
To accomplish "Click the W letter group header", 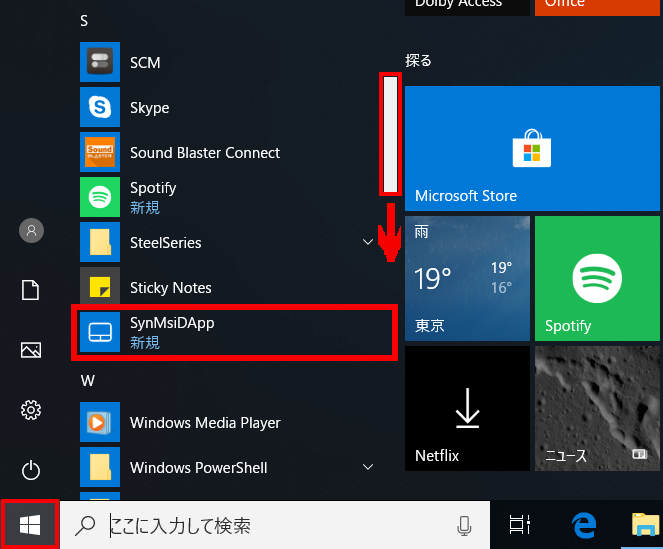I will click(88, 381).
